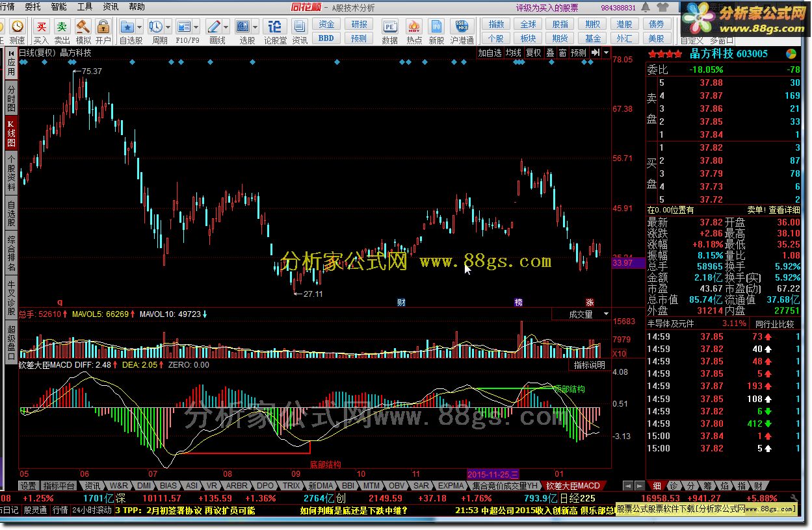Click the 资金 button
This screenshot has width=812, height=530.
(x=326, y=24)
